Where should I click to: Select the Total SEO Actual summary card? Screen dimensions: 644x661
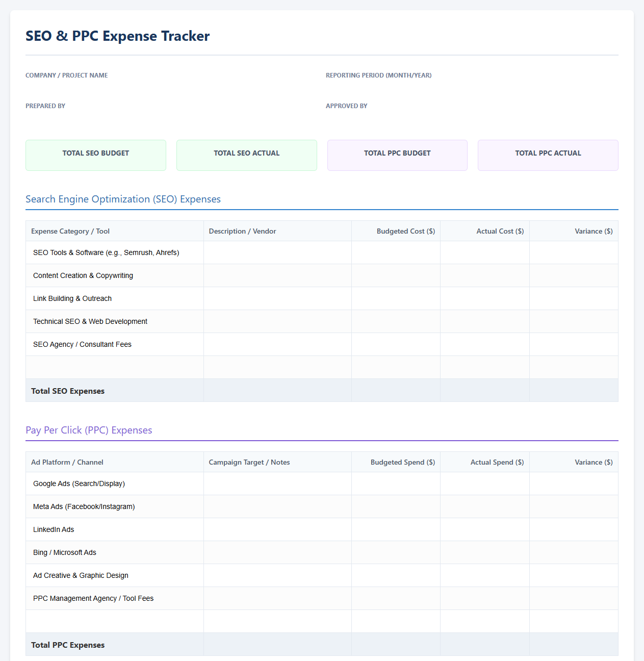click(x=247, y=155)
